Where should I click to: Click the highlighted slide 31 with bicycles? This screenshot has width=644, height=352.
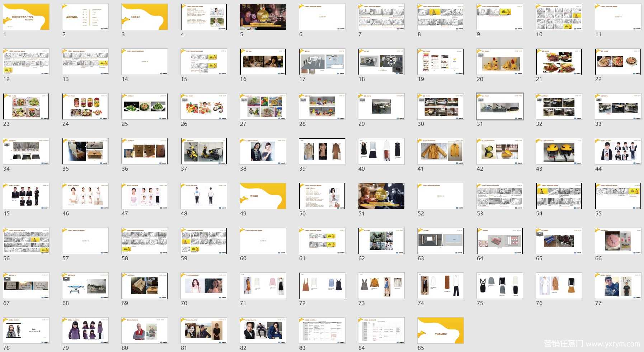500,106
